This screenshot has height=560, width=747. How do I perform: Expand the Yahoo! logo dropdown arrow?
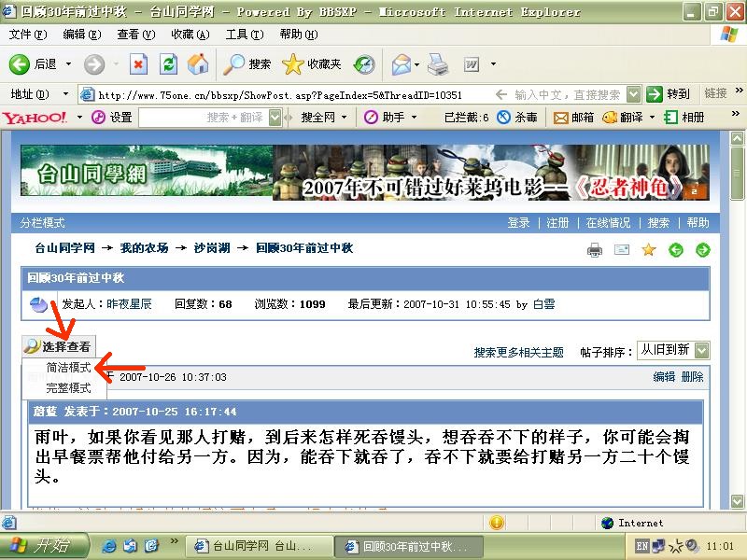click(x=79, y=118)
